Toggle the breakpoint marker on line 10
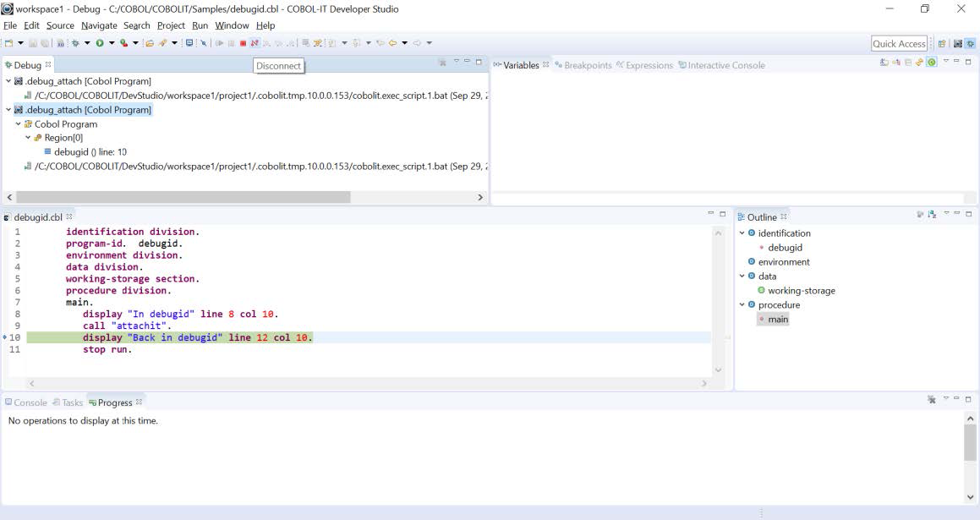980x520 pixels. [x=7, y=337]
